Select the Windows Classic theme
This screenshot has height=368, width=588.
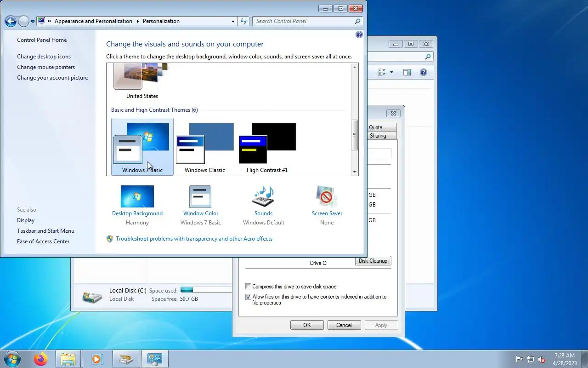point(205,147)
